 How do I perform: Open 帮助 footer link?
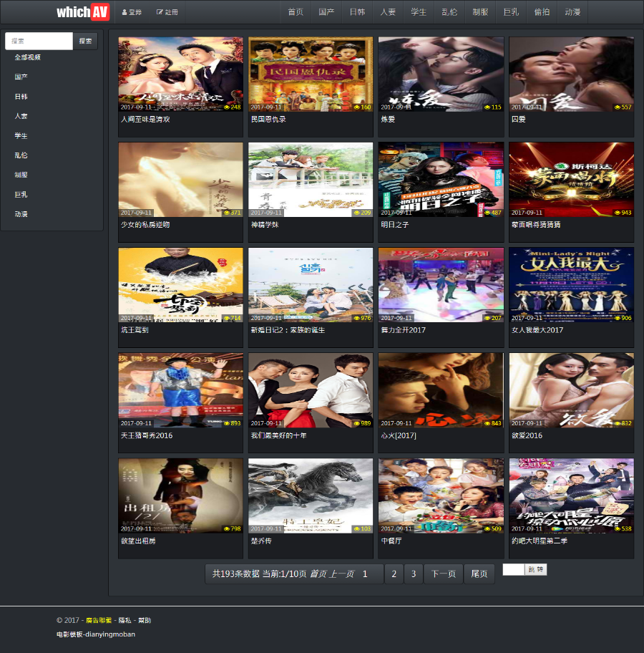point(145,620)
